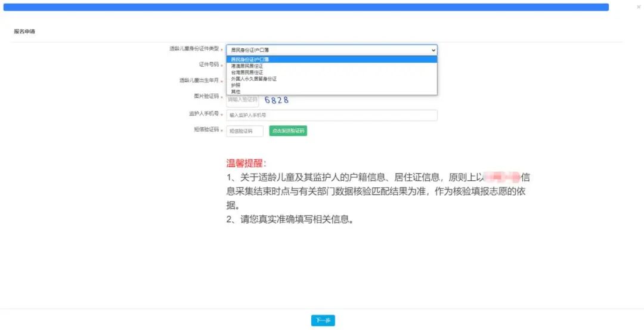Choose 护照 as the ID document type
This screenshot has width=644, height=330.
(x=236, y=85)
